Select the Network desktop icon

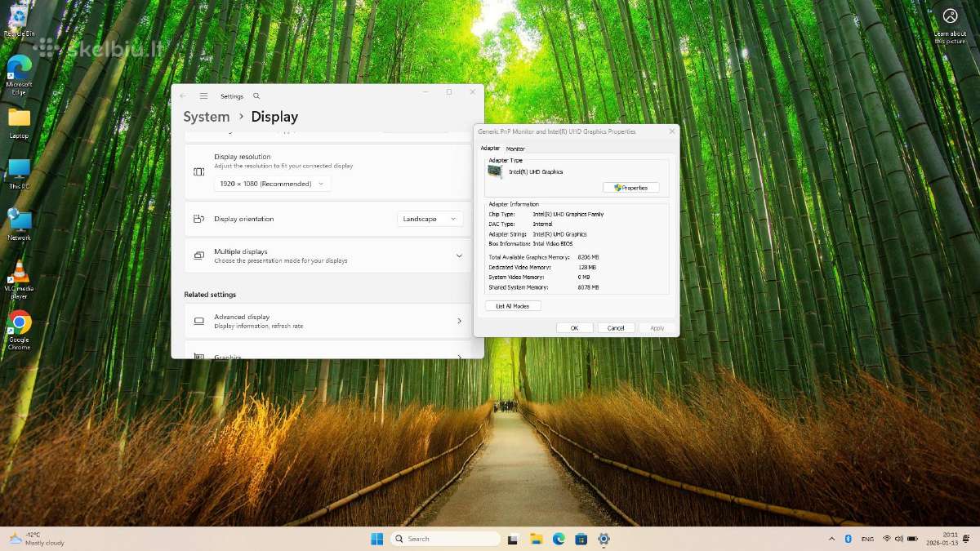coord(19,224)
